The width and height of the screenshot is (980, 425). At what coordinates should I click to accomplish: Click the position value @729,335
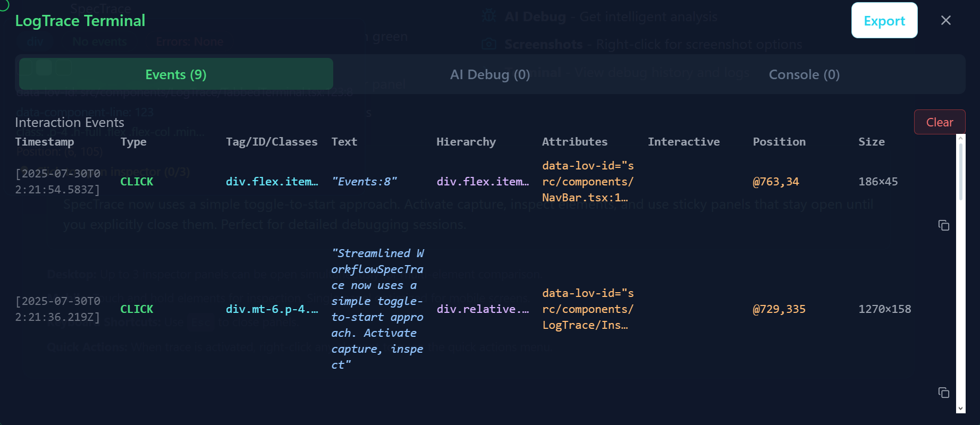click(x=779, y=309)
